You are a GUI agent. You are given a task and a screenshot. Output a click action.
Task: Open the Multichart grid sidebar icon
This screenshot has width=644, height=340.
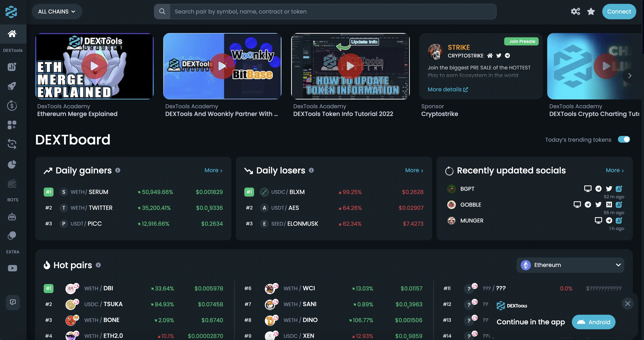tap(12, 125)
